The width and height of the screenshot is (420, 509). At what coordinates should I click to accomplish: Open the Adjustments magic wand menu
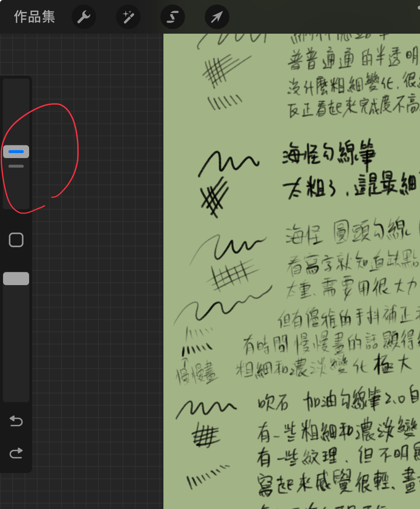click(x=128, y=17)
